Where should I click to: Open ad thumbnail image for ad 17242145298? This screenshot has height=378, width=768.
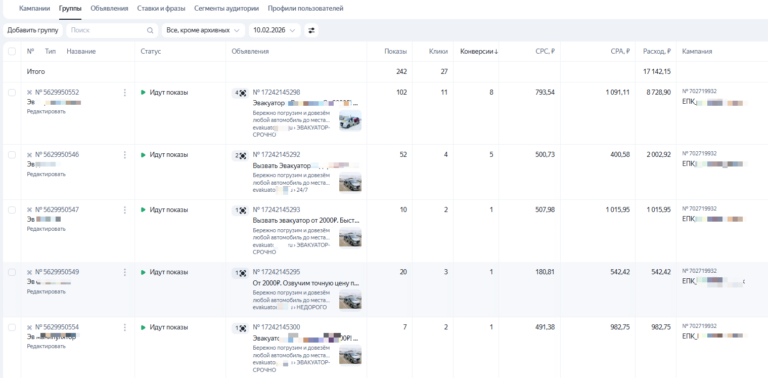(x=350, y=120)
